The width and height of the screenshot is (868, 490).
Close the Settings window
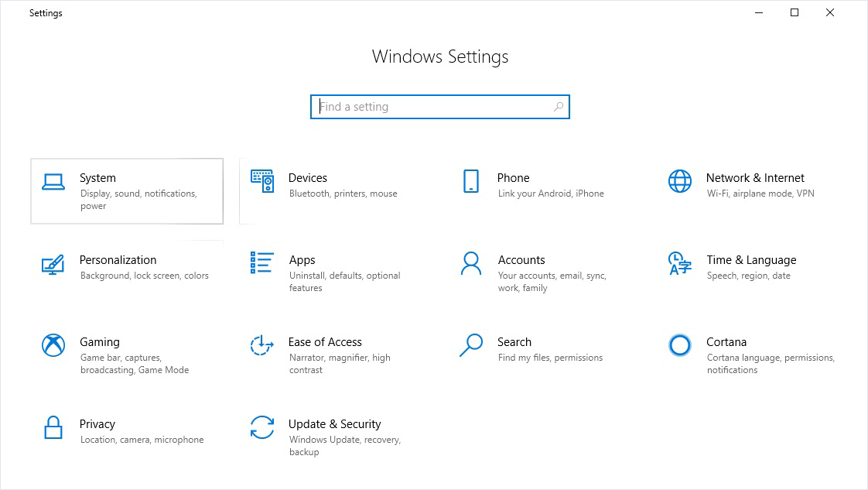[x=830, y=12]
